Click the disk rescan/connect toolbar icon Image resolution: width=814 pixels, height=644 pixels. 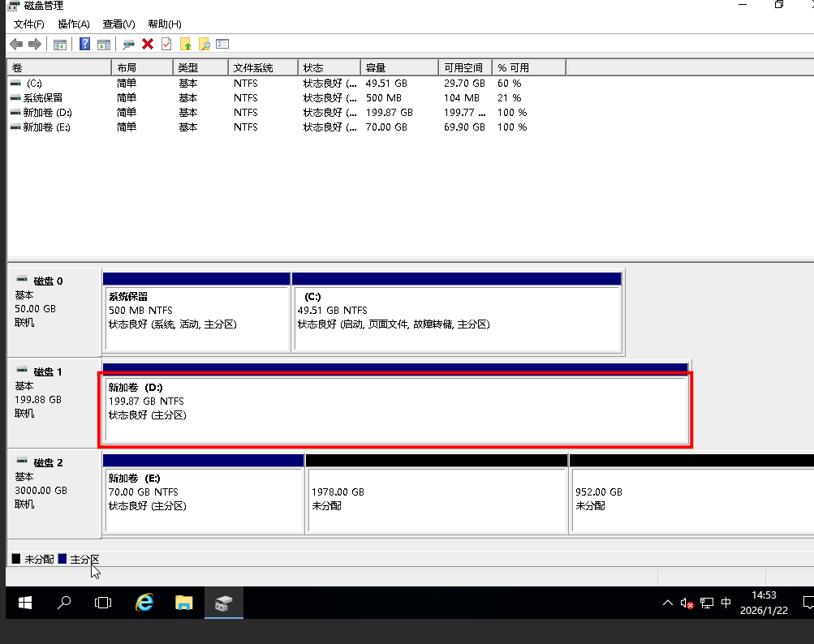pos(128,44)
